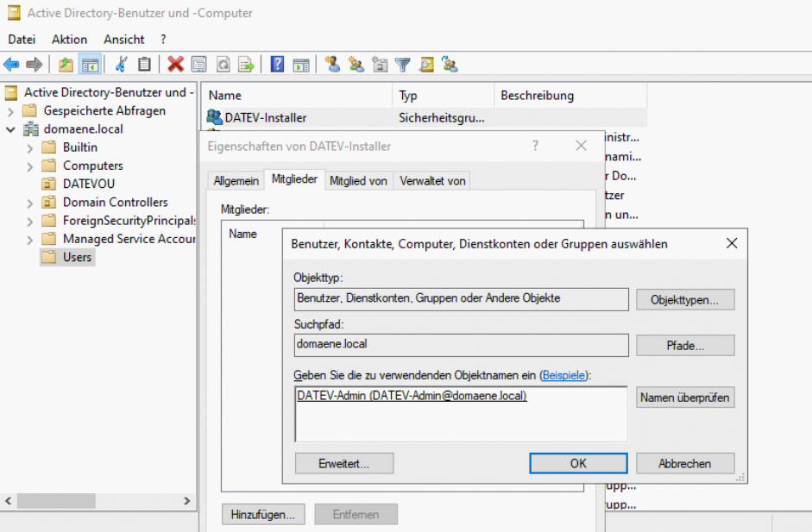Viewport: 812px width, 532px height.
Task: Expand the Builtin tree node
Action: [x=29, y=147]
